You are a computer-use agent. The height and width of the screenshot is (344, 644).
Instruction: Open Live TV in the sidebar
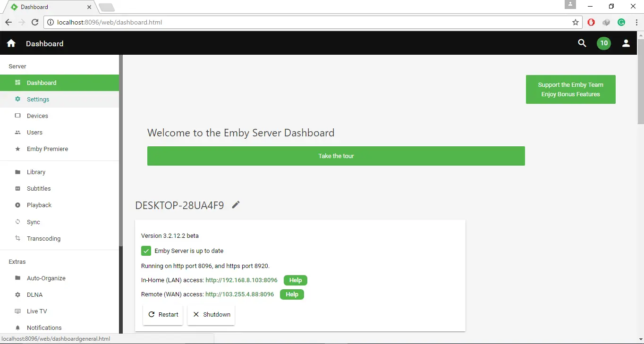tap(59, 311)
